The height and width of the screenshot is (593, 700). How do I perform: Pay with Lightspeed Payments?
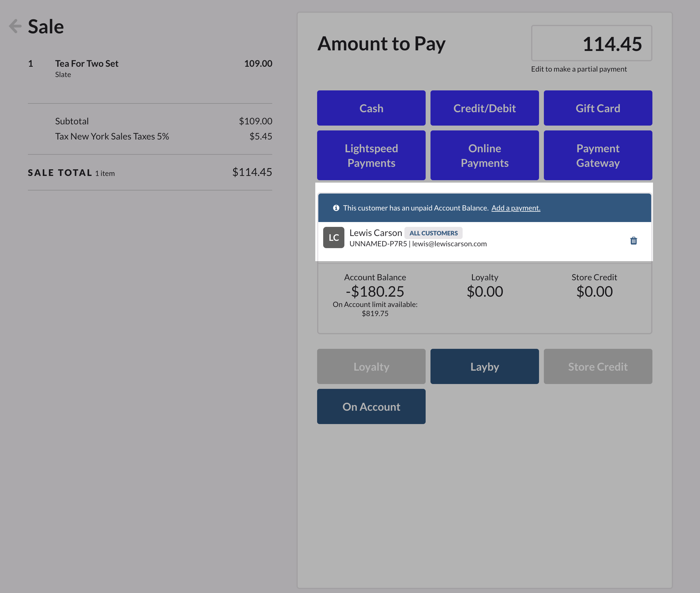[x=371, y=155]
